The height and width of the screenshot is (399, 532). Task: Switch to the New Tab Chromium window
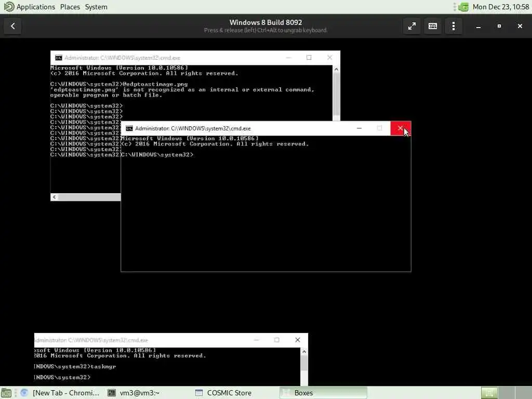60,393
